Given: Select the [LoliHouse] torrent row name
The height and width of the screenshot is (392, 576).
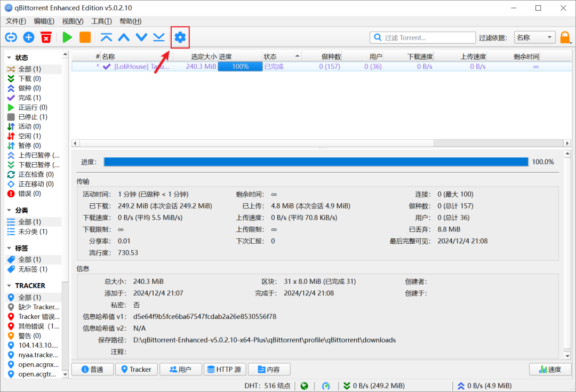Looking at the screenshot, I should coord(141,67).
